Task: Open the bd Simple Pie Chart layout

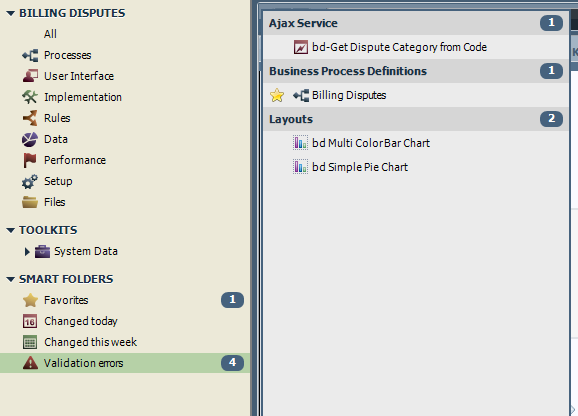Action: pos(360,167)
